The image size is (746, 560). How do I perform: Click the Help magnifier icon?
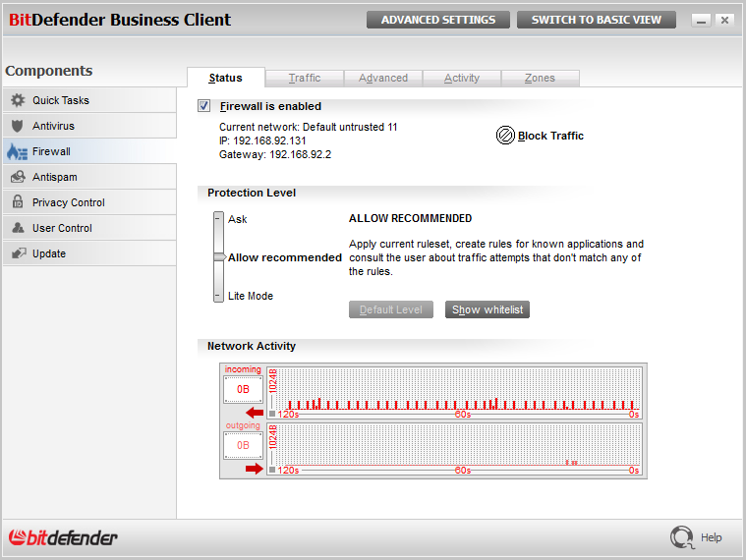pos(682,537)
